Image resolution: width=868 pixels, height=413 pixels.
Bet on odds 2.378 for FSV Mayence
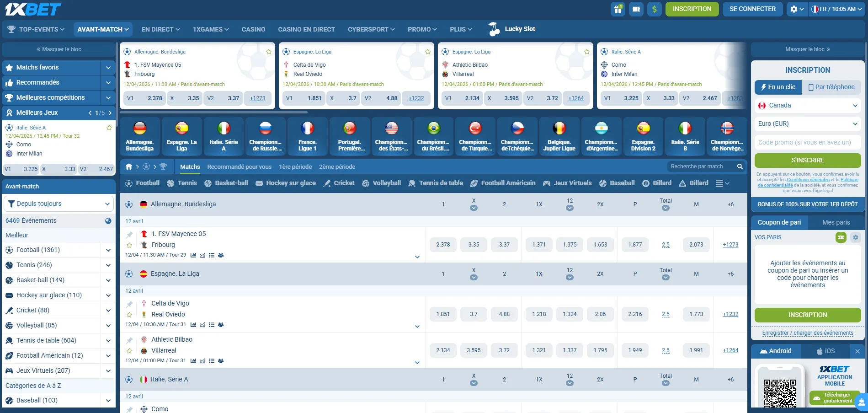[x=443, y=245]
